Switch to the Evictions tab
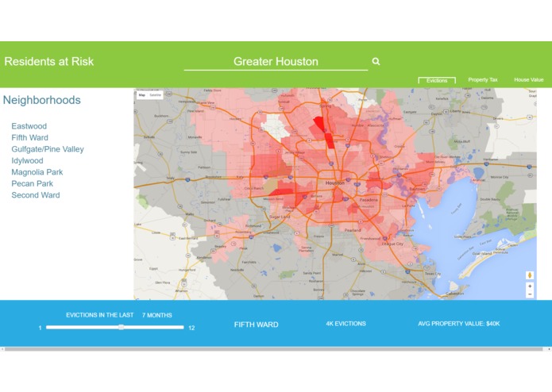 pos(437,80)
